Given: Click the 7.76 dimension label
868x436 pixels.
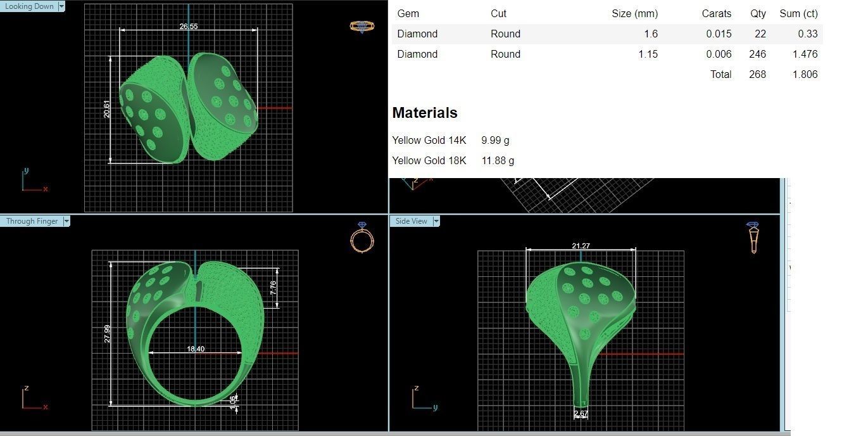Looking at the screenshot, I should tap(273, 288).
